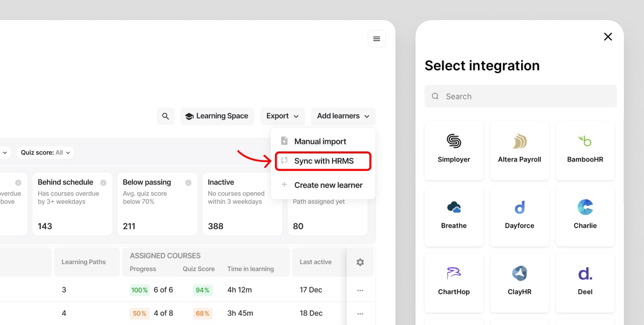The image size is (644, 325).
Task: Select the Inactive learners card
Action: tap(243, 204)
